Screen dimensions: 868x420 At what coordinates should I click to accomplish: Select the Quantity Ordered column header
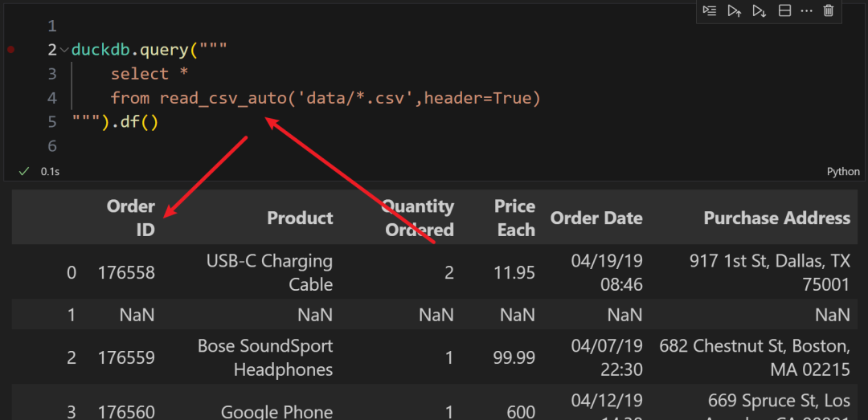click(x=417, y=218)
